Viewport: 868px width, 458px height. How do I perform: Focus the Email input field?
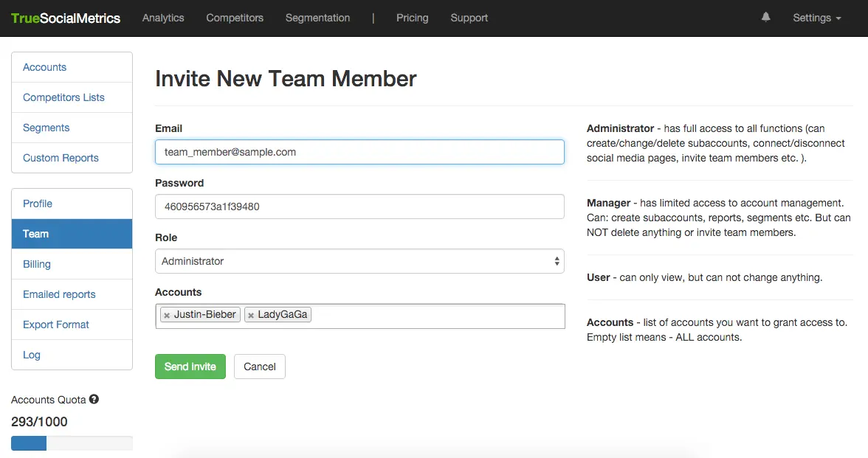359,152
